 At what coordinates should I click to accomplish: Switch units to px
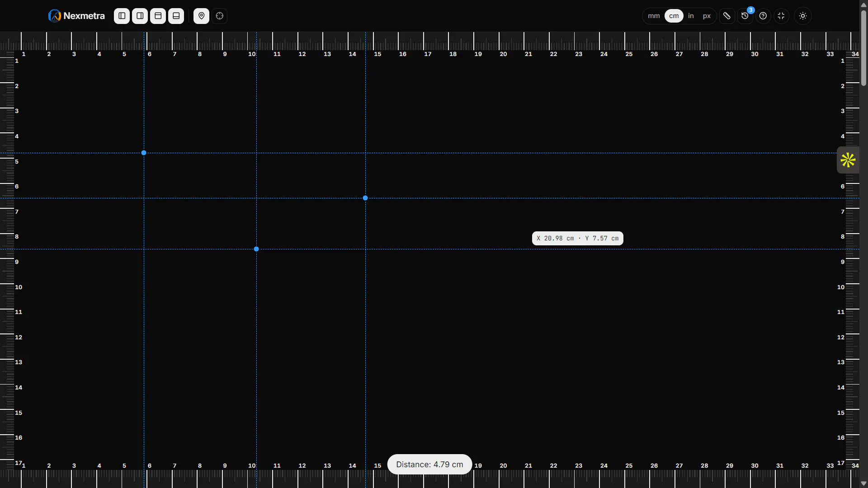click(707, 16)
